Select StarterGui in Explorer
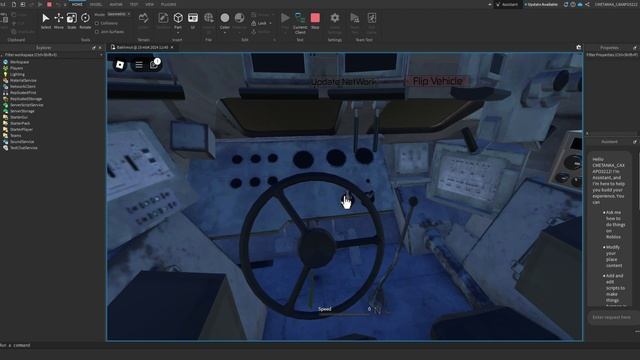This screenshot has height=360, width=640. 19,117
